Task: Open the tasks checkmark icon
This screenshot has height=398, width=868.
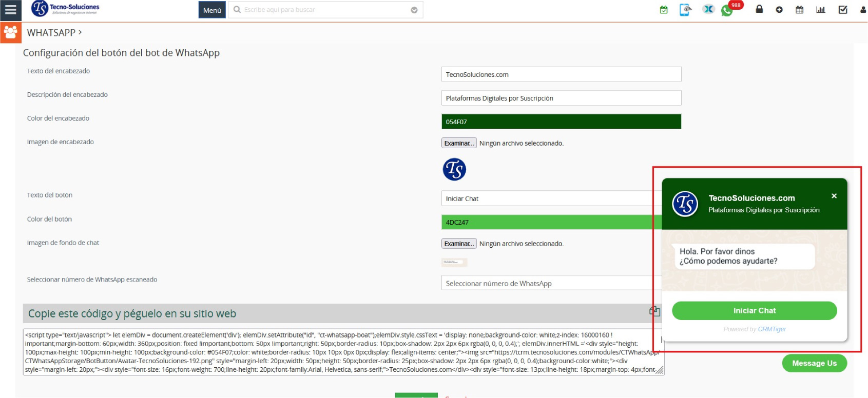Action: [x=843, y=10]
